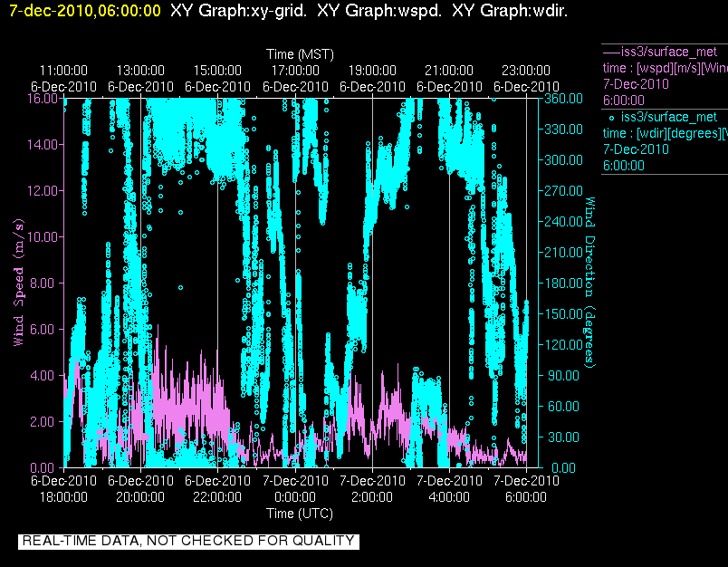This screenshot has width=728, height=567.
Task: Click the REAL-TIME DATA quality notice banner
Action: click(188, 541)
